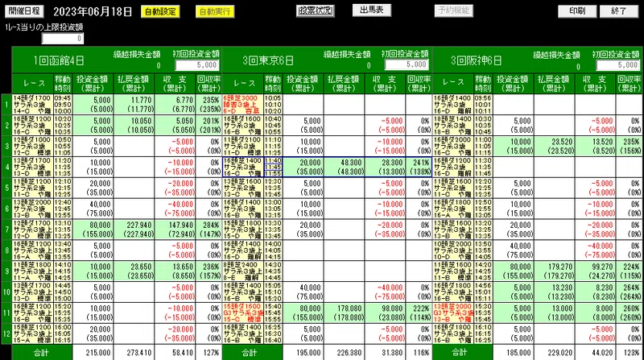Select the 2023年06月18日 date text
Screen dimensions: 644x360
[x=93, y=11]
